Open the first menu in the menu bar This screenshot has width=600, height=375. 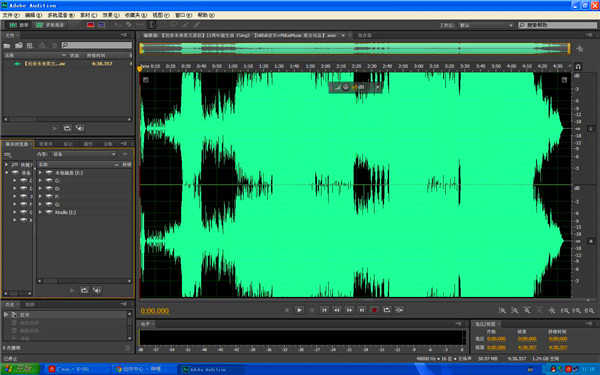click(11, 15)
